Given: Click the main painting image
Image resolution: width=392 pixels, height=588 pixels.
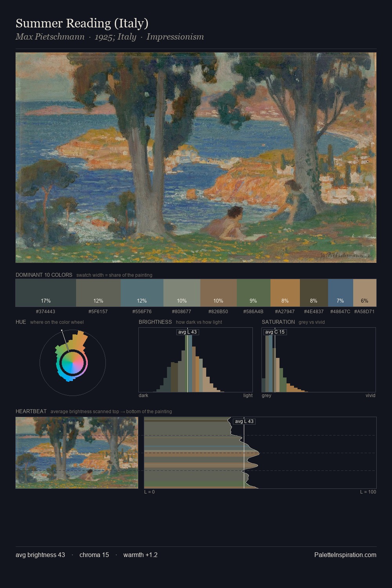Looking at the screenshot, I should 196,158.
